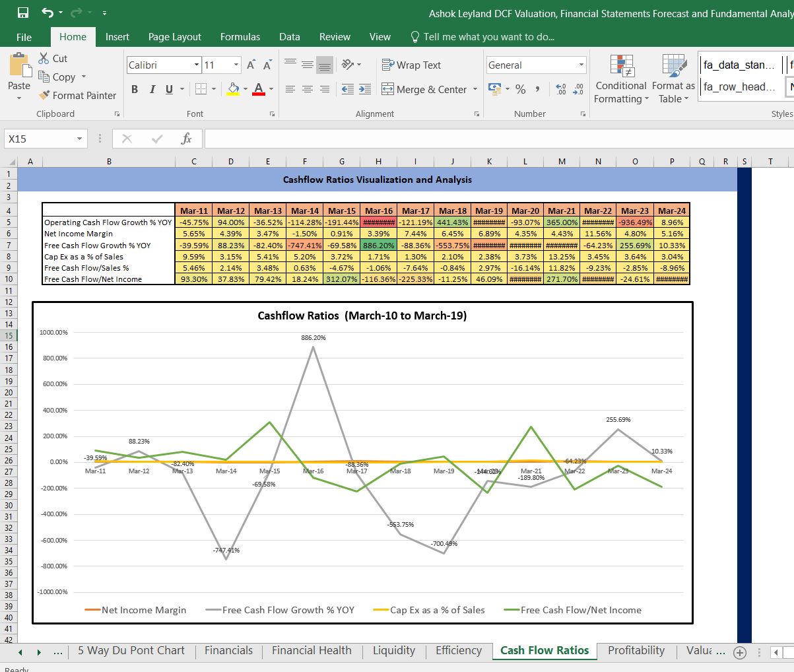The width and height of the screenshot is (794, 672).
Task: Open Clipboard group dialog launcher
Action: click(x=117, y=114)
